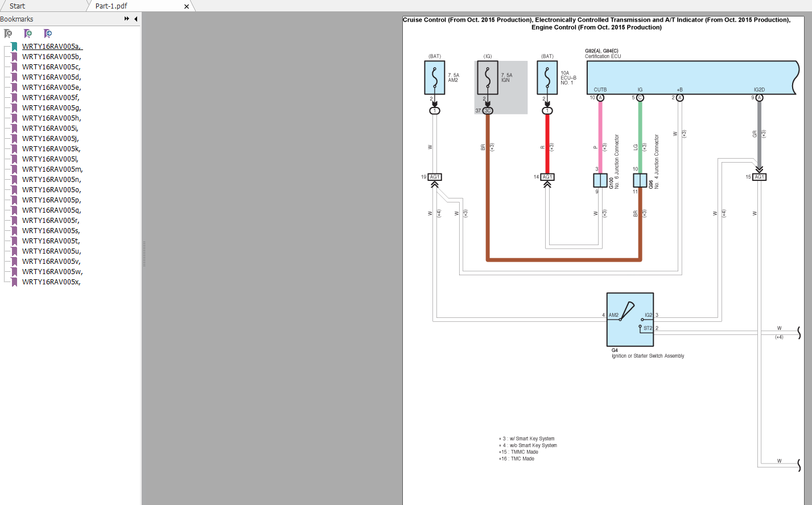Jump to bookmark WRTY16RAV005x
This screenshot has width=812, height=505.
click(x=51, y=282)
